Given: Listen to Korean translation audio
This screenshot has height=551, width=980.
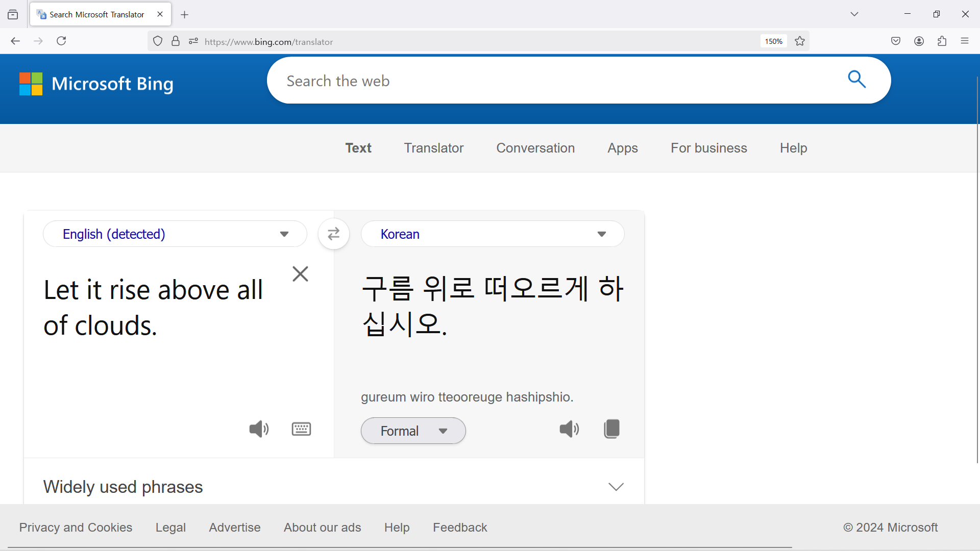Looking at the screenshot, I should click(x=569, y=429).
